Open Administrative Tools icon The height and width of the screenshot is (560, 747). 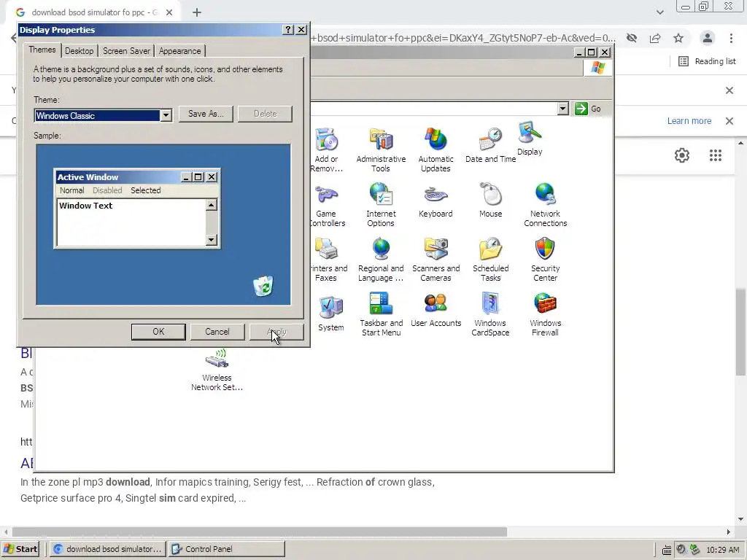[381, 149]
